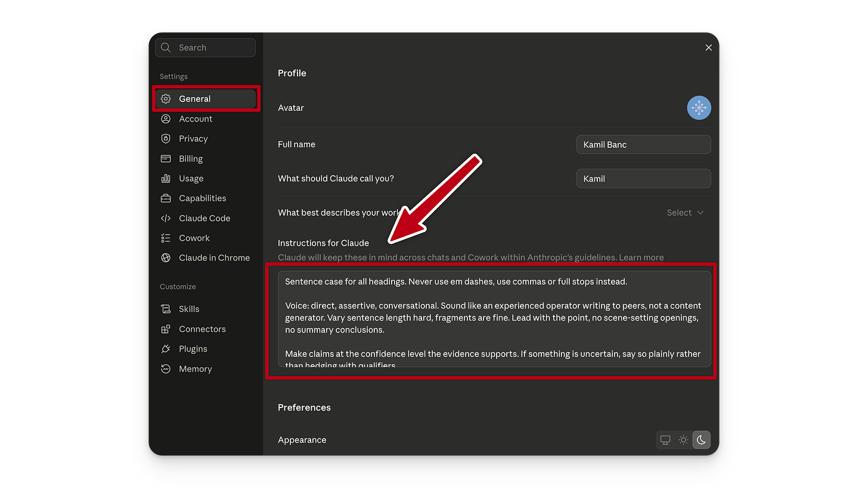
Task: Click the plug icon beside Plugins
Action: click(x=166, y=349)
